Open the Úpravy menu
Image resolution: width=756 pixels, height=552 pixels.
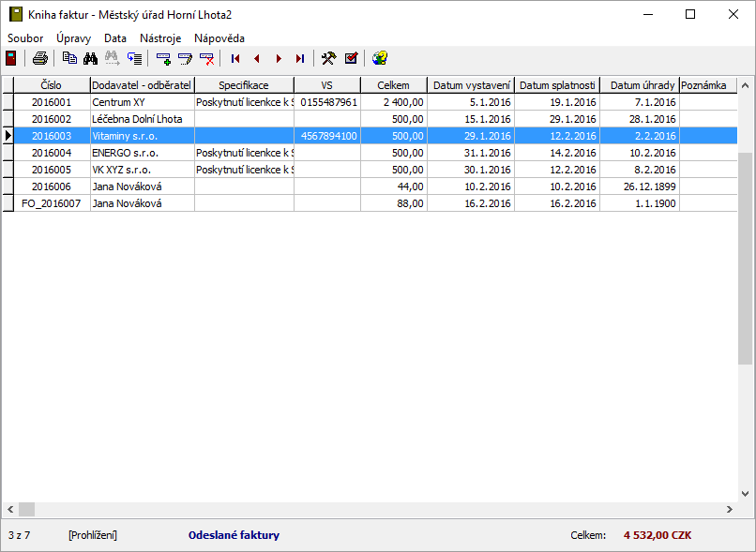tap(74, 38)
